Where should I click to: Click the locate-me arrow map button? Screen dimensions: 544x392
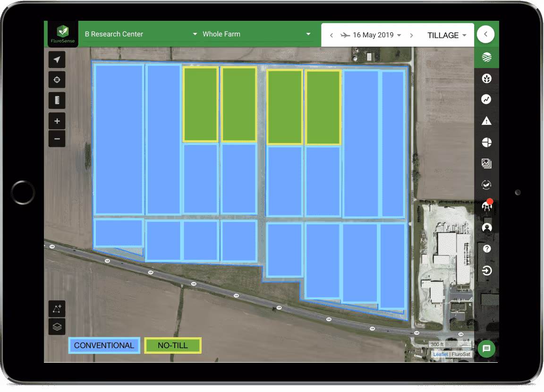[x=57, y=60]
